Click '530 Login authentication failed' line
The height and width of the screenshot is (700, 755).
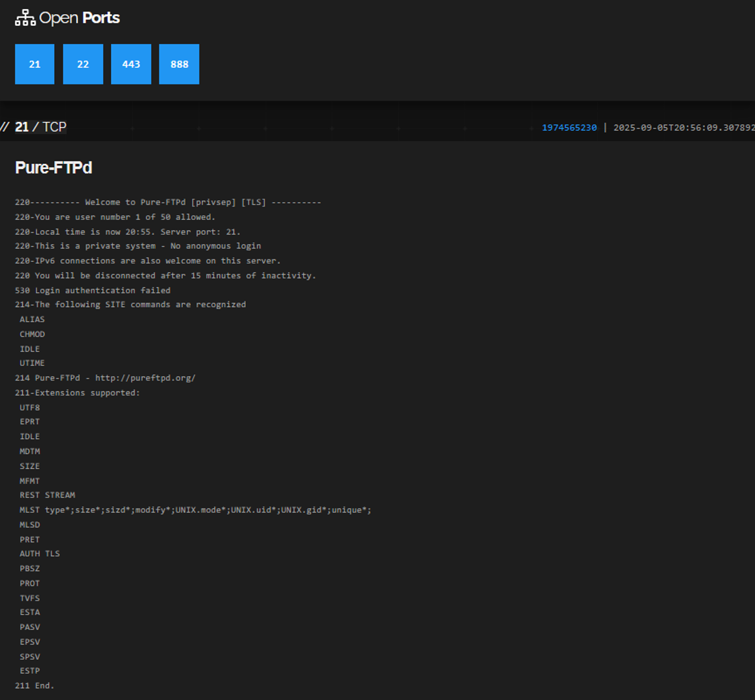pos(92,290)
